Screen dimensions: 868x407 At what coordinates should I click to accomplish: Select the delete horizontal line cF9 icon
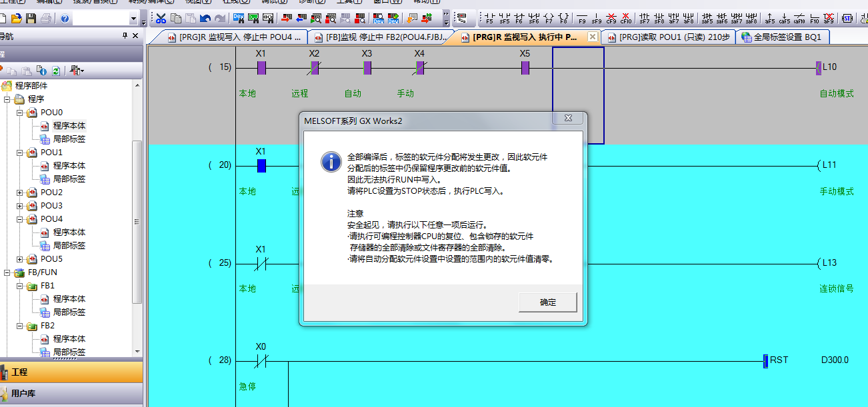pos(611,19)
